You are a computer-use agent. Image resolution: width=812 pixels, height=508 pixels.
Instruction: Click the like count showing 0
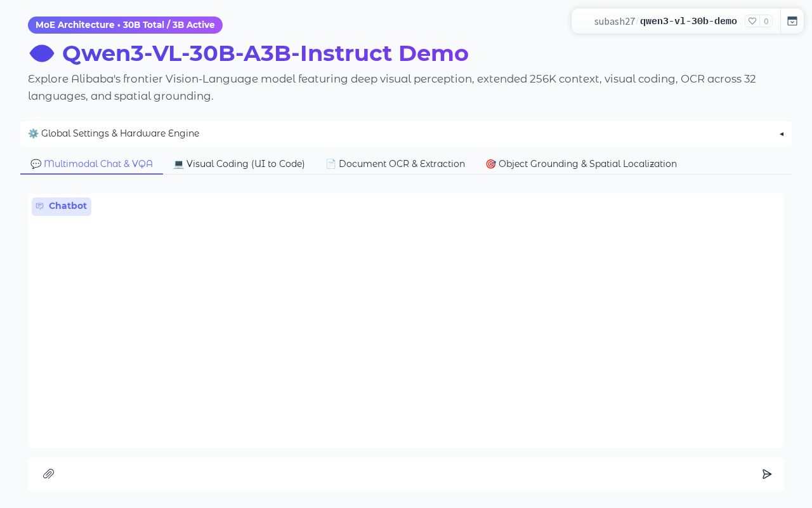click(x=766, y=21)
